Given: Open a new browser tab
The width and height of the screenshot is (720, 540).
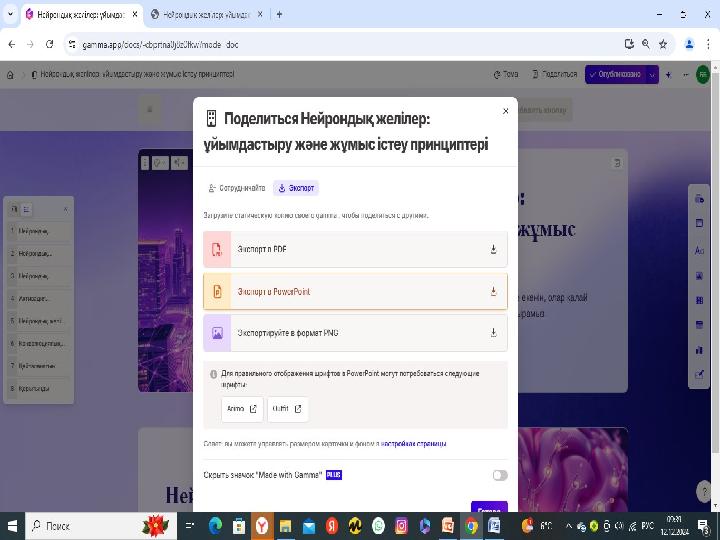Looking at the screenshot, I should point(279,15).
